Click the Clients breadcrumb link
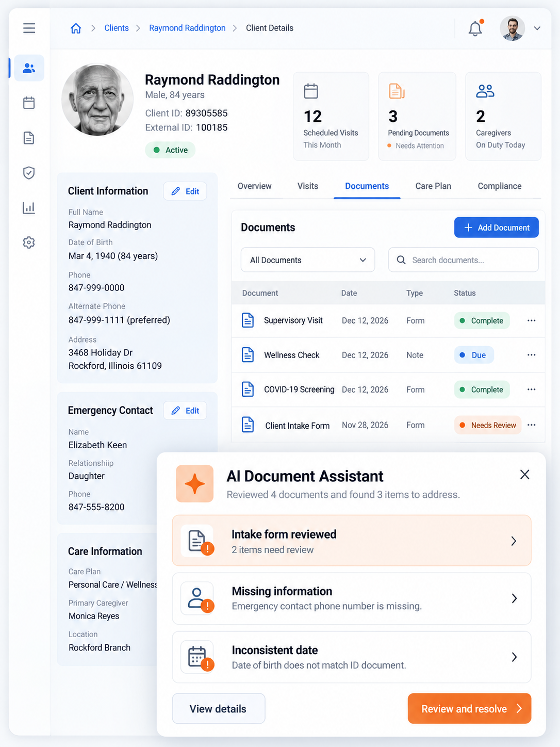This screenshot has height=747, width=560. 117,28
